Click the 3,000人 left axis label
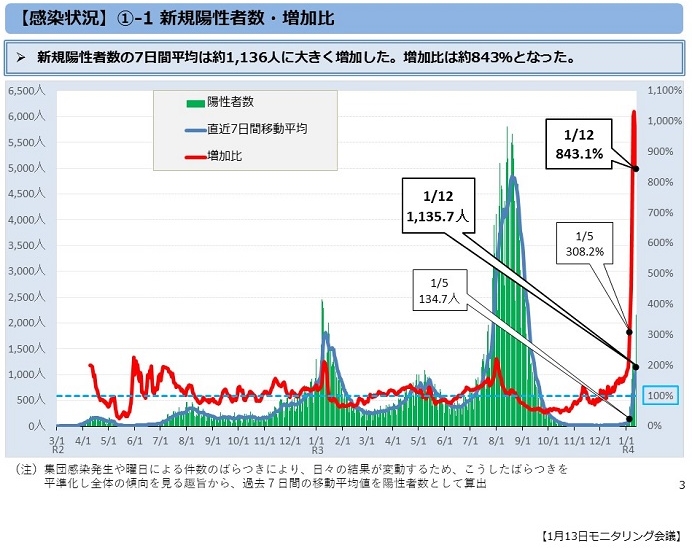The image size is (694, 550). pos(27,271)
